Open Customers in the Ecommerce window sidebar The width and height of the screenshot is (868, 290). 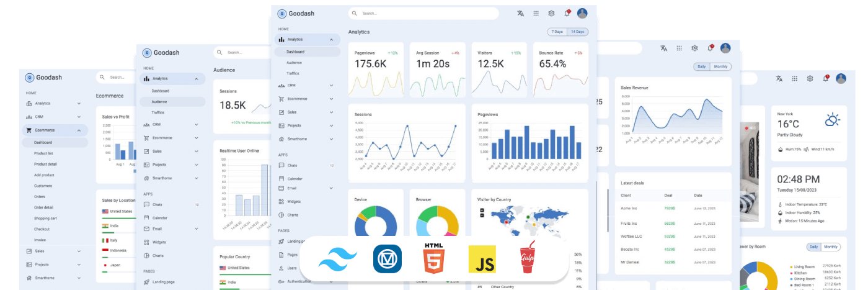click(43, 186)
